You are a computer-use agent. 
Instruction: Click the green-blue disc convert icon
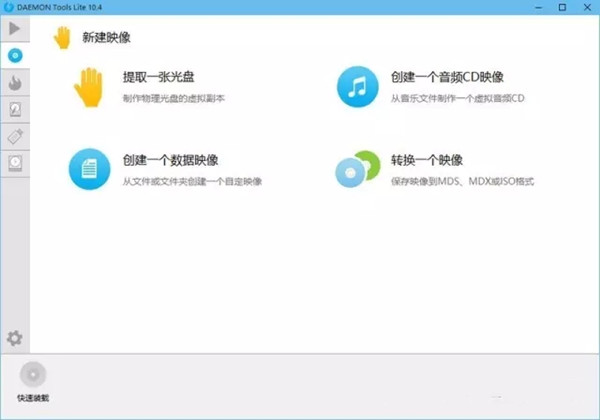point(356,169)
